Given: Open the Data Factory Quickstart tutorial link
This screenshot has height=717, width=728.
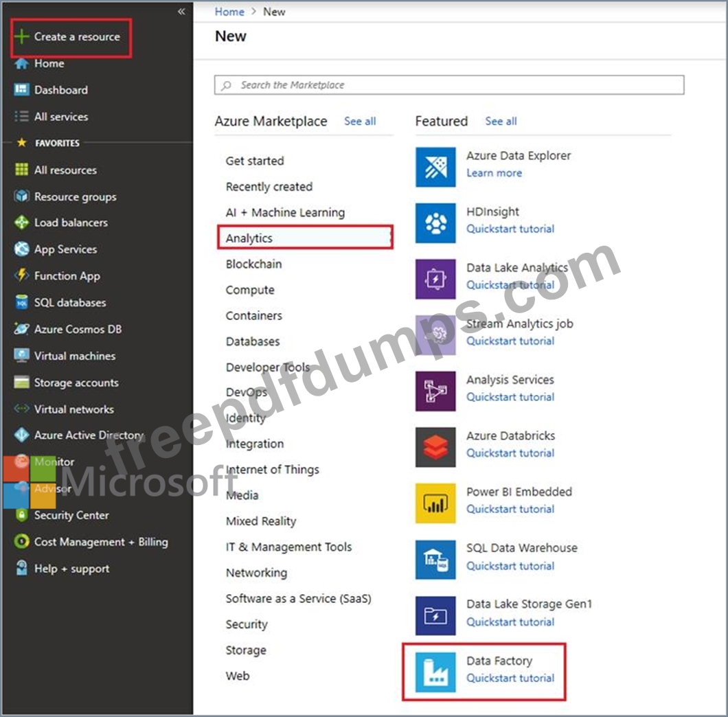Looking at the screenshot, I should [510, 678].
